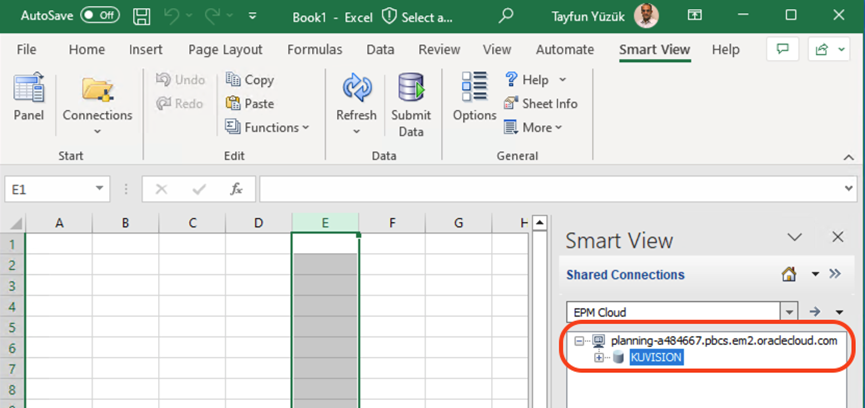Expand the Connections dropdown
Image resolution: width=865 pixels, height=408 pixels.
pyautogui.click(x=97, y=128)
